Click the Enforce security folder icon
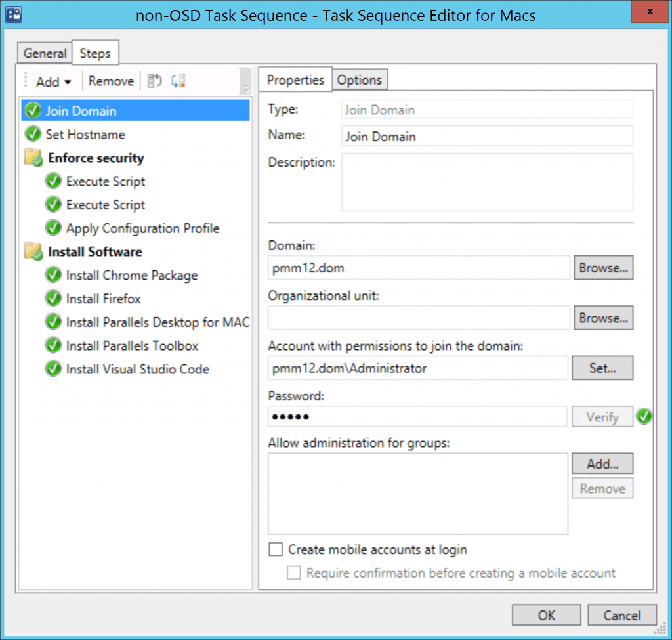This screenshot has width=672, height=640. pyautogui.click(x=33, y=158)
